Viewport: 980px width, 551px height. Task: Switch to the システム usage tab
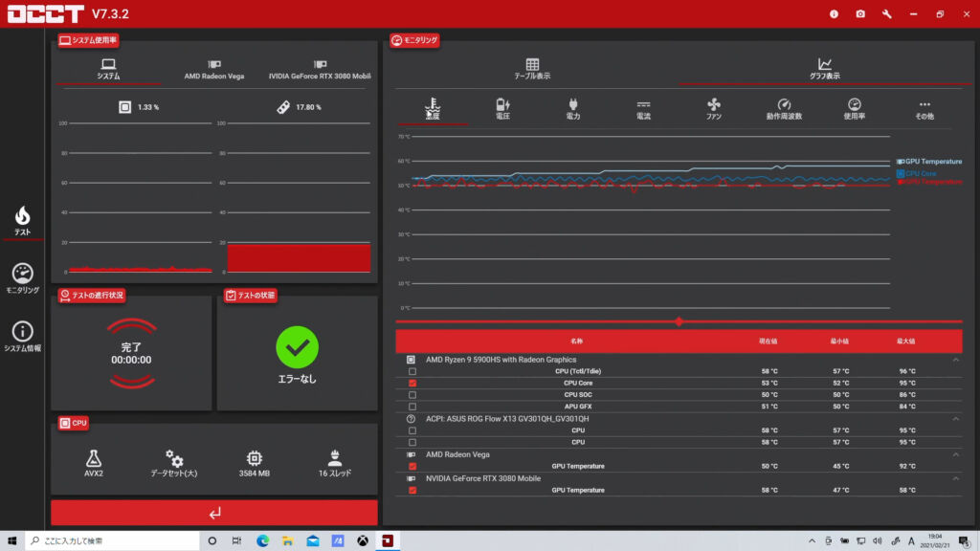(x=108, y=69)
